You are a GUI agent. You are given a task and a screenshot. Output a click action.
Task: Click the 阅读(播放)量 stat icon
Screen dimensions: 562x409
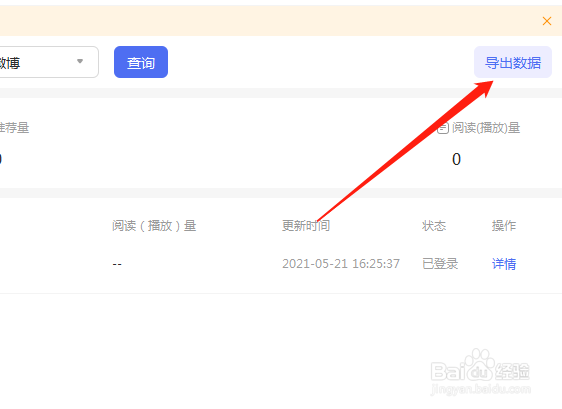pyautogui.click(x=443, y=128)
